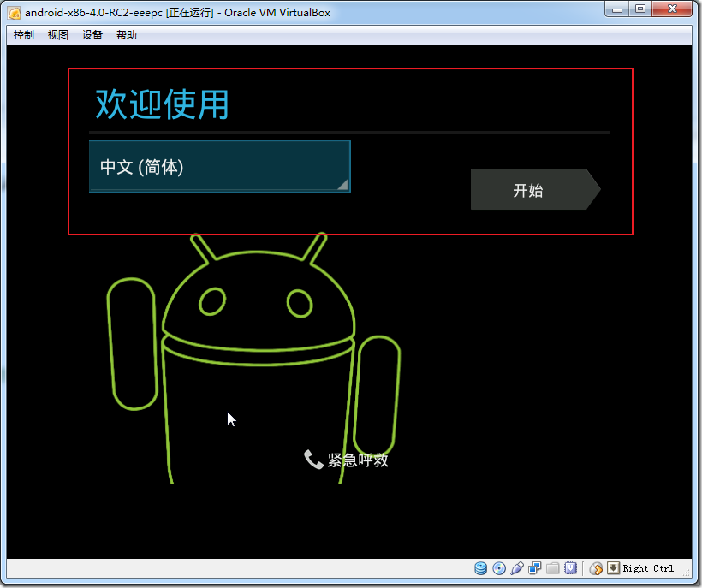Minimize the VirtualBox window
This screenshot has width=702, height=588.
(x=617, y=9)
